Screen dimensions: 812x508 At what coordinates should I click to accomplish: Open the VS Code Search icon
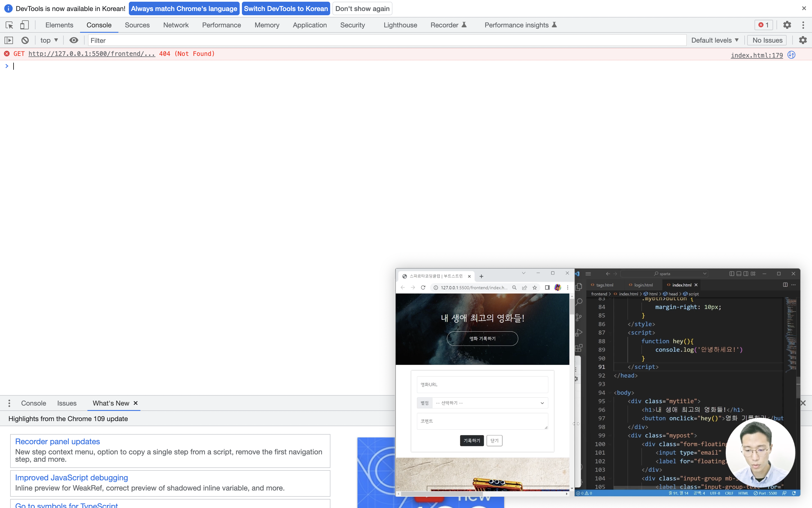click(x=579, y=302)
